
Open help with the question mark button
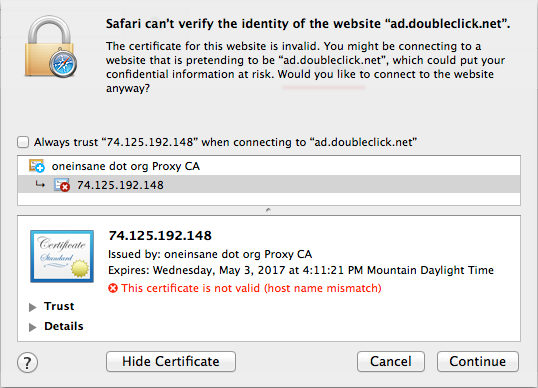coord(27,362)
